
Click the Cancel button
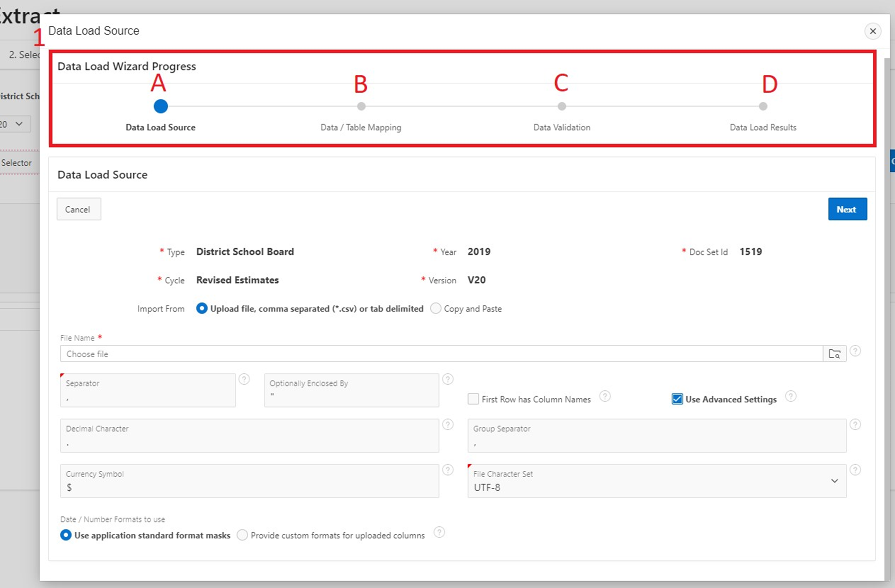click(x=78, y=209)
